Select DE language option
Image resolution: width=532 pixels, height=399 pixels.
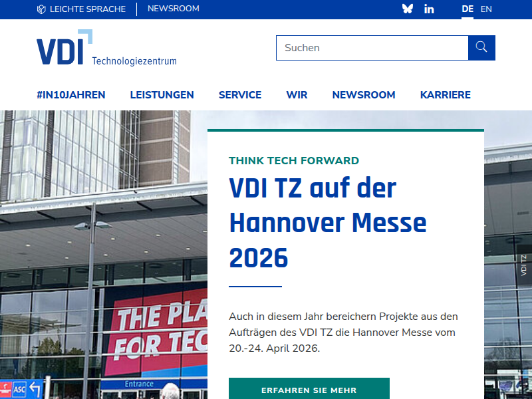click(x=467, y=9)
